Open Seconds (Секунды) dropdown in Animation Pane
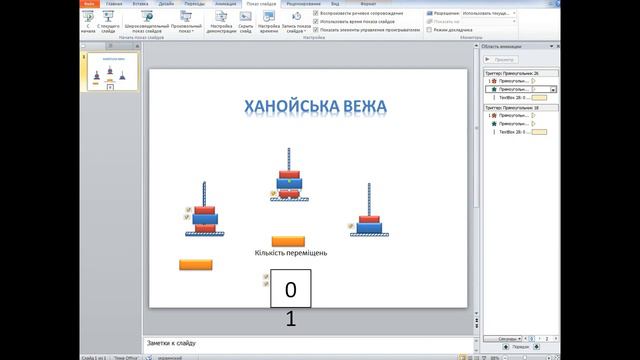The image size is (640, 360). [503, 339]
